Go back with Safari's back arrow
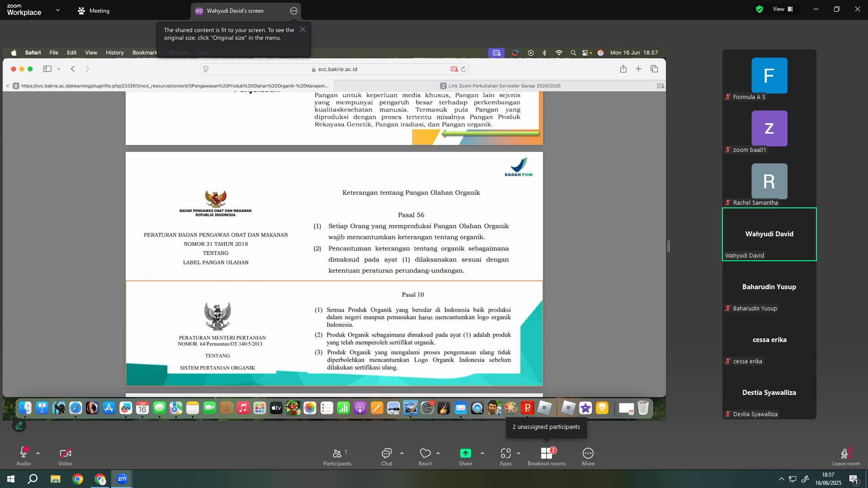 [73, 69]
